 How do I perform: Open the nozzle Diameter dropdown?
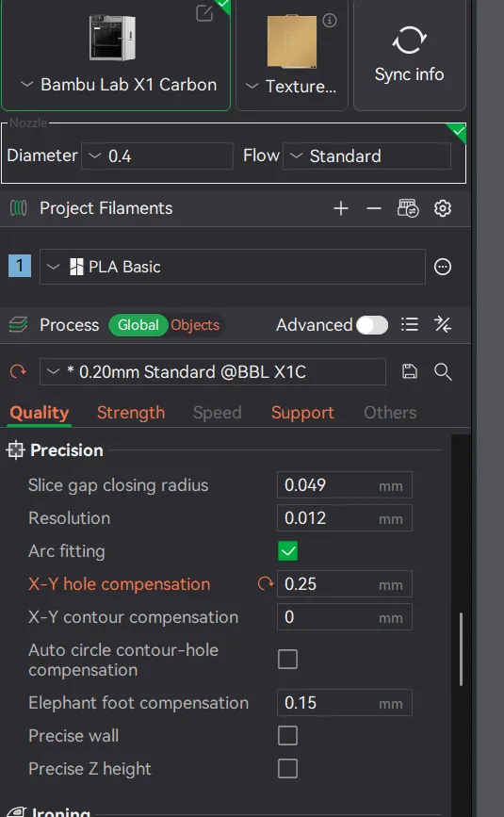point(157,155)
